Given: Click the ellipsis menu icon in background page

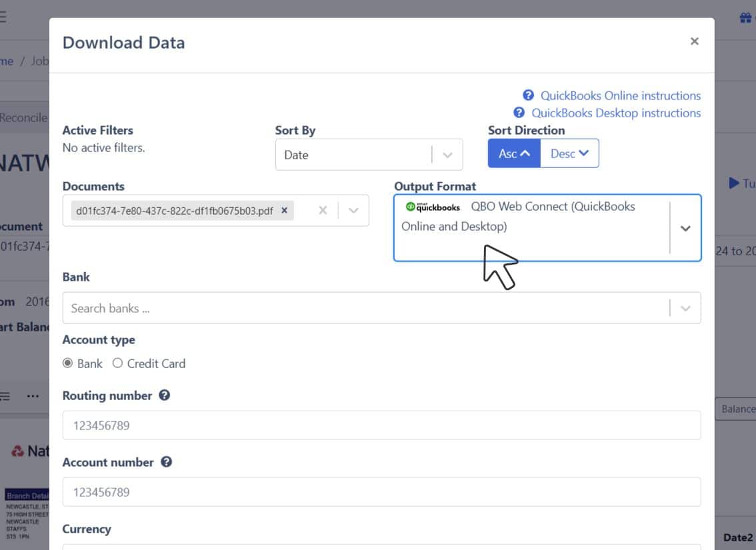Looking at the screenshot, I should pyautogui.click(x=33, y=396).
